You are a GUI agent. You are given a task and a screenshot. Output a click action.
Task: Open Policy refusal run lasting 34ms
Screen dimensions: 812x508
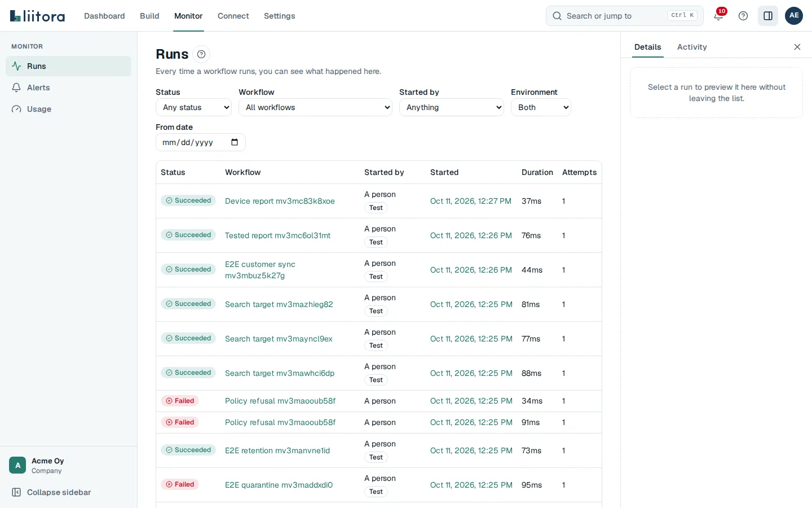(x=280, y=401)
